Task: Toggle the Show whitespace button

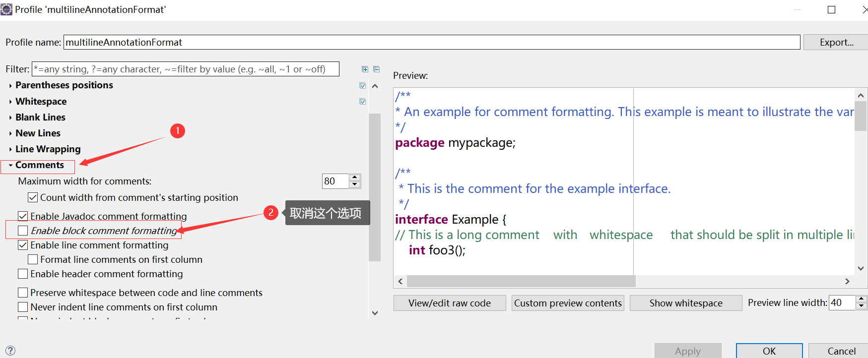Action: pos(686,303)
